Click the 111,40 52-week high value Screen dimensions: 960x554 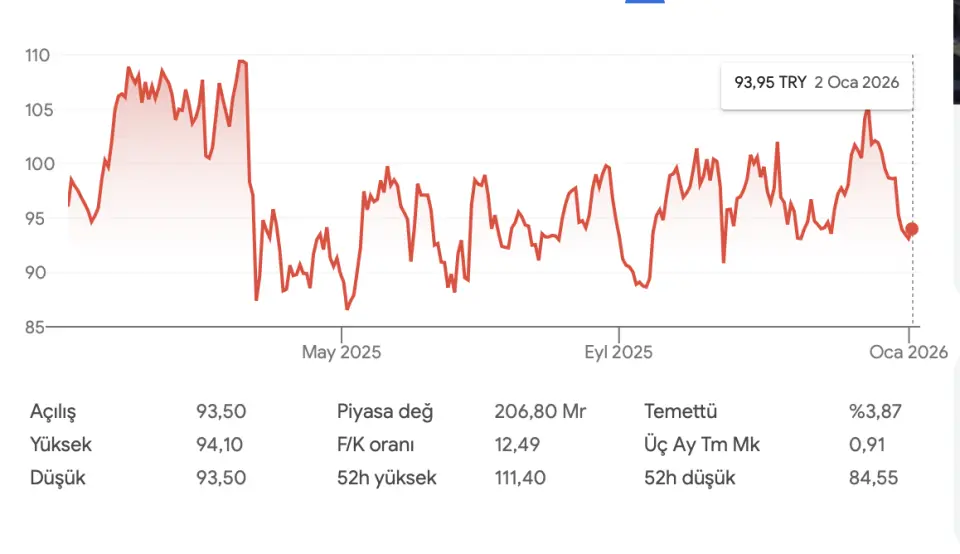point(520,478)
